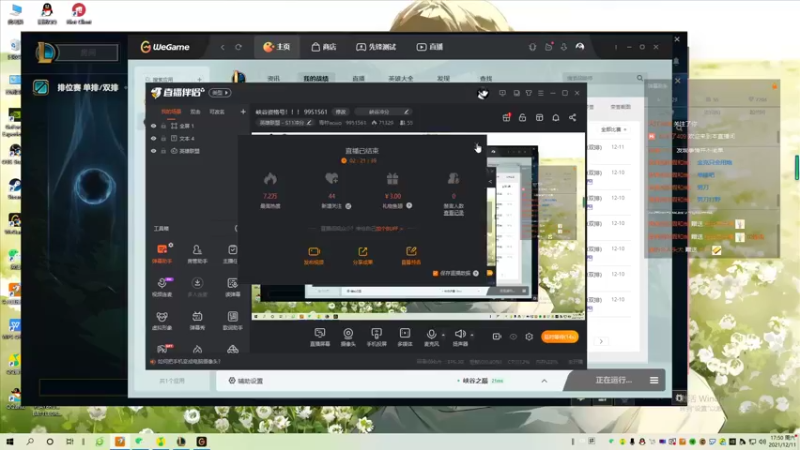This screenshot has width=800, height=450.
Task: Open the notification bell in 直播伴侣
Action: click(x=556, y=118)
